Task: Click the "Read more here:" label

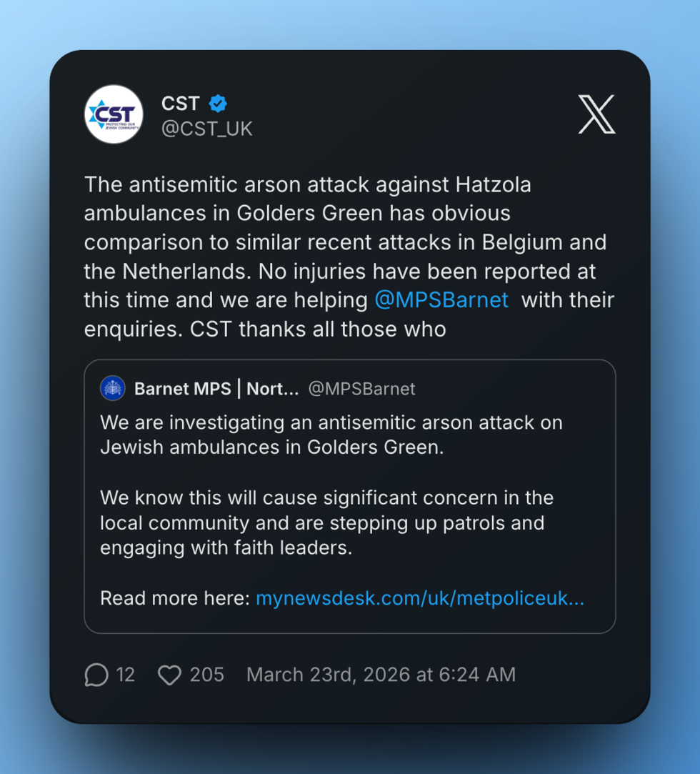Action: 175,597
